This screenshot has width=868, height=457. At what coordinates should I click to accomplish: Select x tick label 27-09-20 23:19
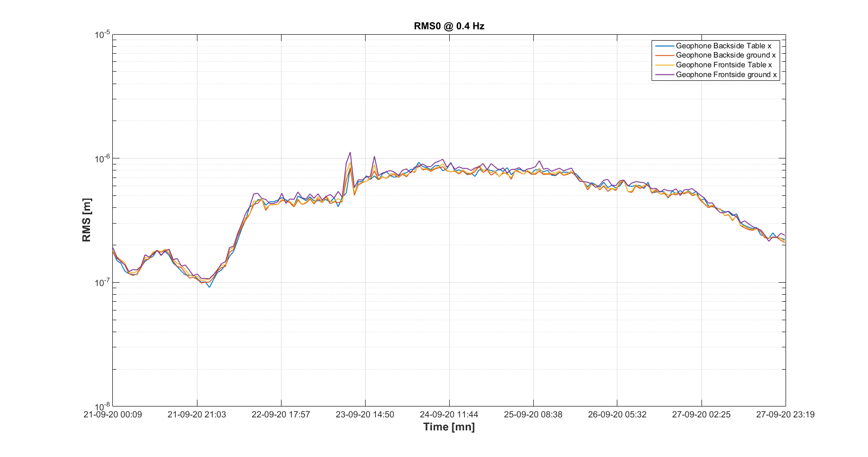786,415
